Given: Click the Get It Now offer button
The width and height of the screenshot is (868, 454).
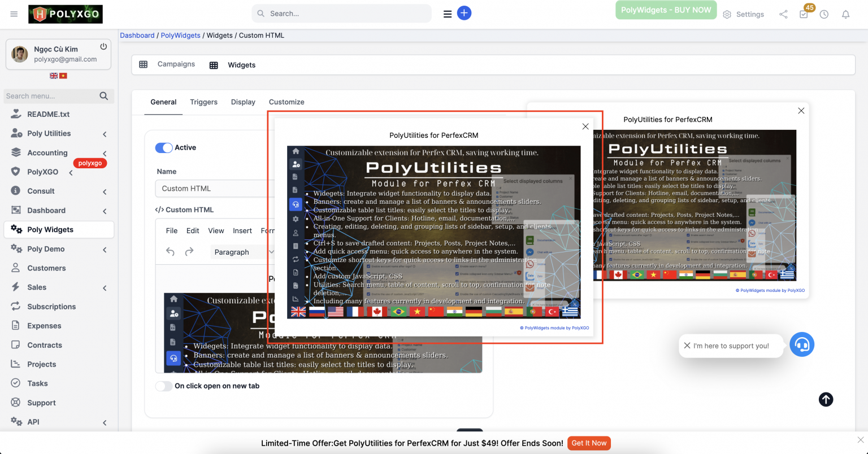Looking at the screenshot, I should tap(589, 443).
